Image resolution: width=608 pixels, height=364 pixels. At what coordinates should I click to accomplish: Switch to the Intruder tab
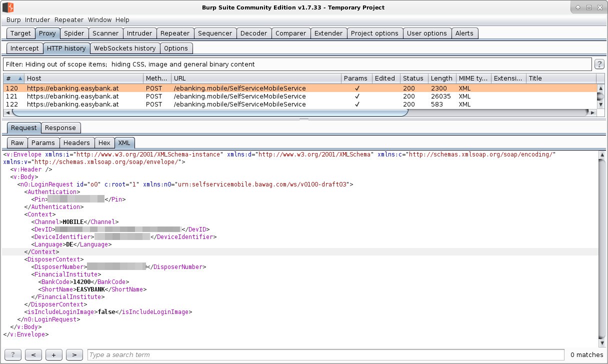tap(139, 33)
